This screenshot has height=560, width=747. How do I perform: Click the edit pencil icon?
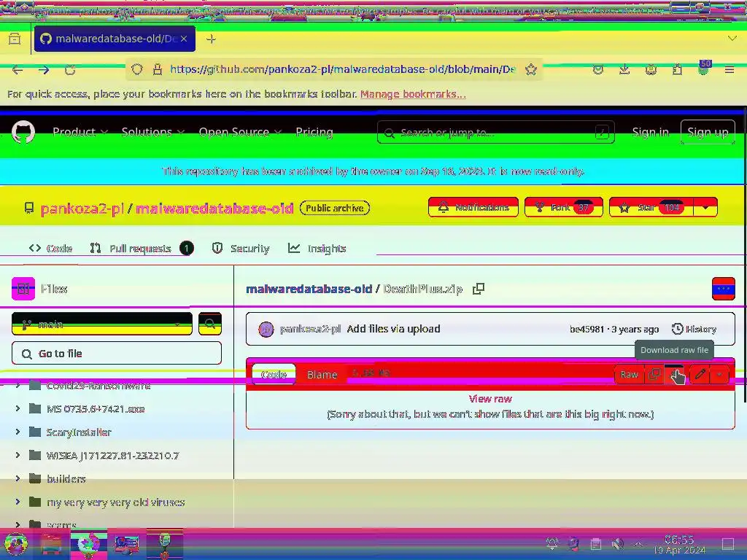coord(700,374)
